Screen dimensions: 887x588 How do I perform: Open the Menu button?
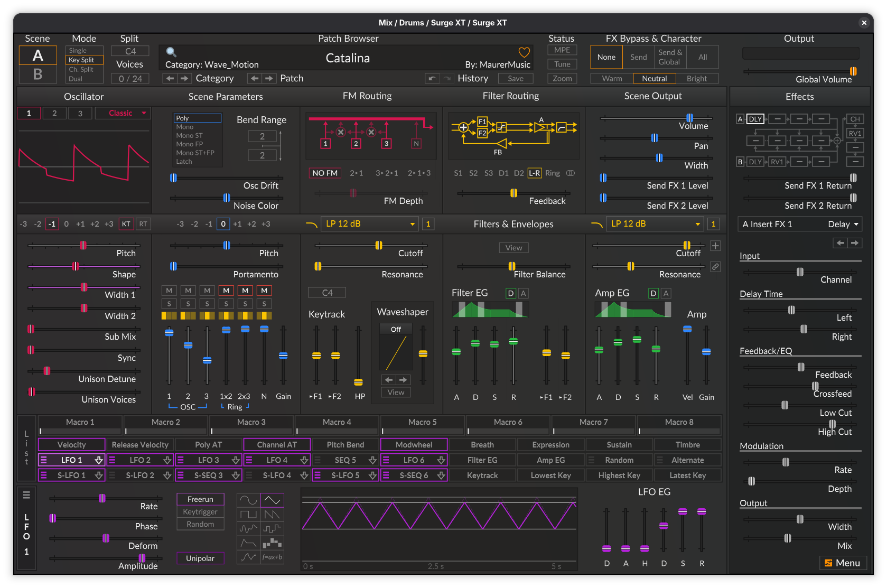click(x=843, y=563)
